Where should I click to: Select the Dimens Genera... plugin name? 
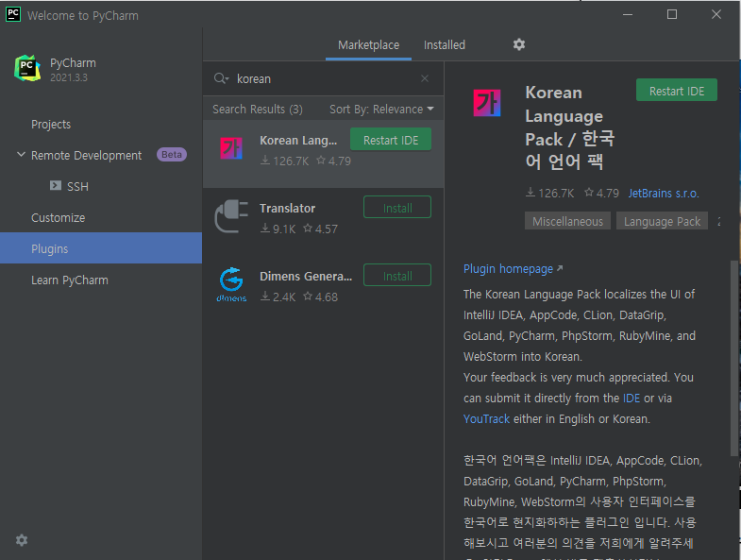tap(306, 276)
